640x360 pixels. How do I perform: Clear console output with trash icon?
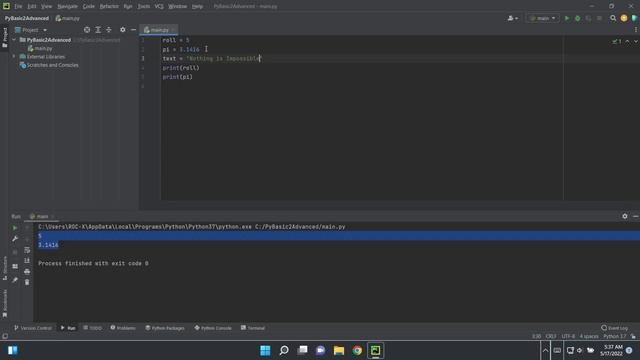coord(27,282)
